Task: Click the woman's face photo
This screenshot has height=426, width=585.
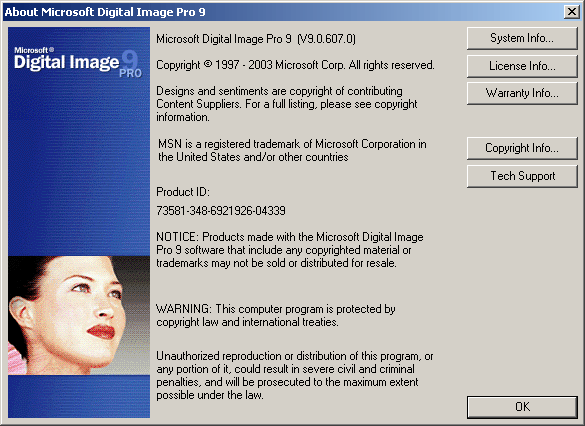Action: coord(79,315)
